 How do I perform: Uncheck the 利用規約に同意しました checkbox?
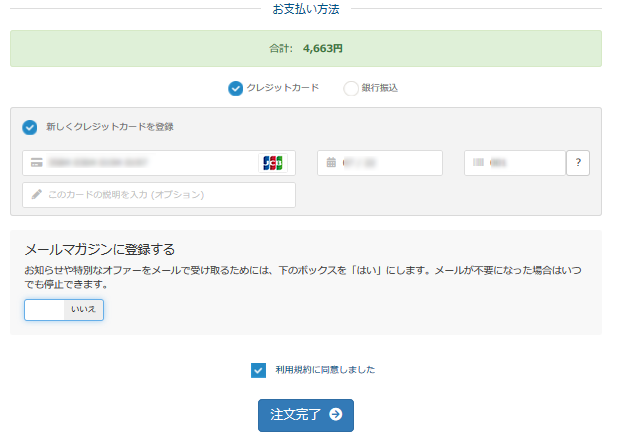click(x=258, y=370)
